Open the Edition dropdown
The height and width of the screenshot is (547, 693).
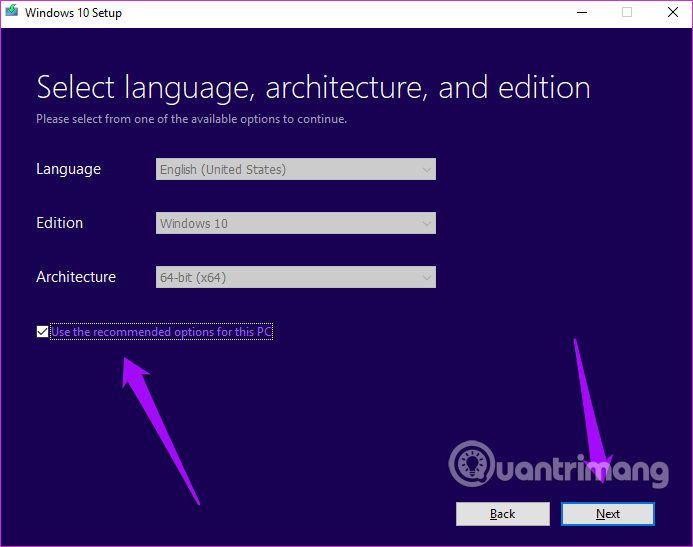tap(296, 223)
